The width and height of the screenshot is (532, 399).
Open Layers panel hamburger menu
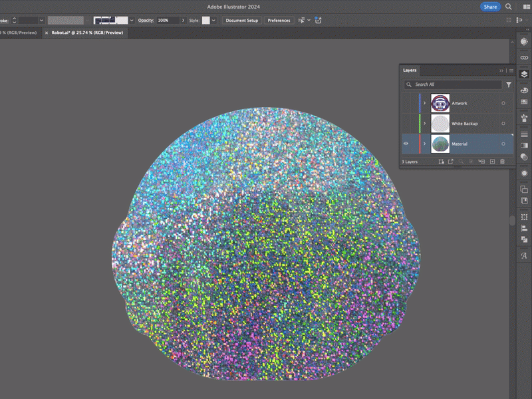click(x=511, y=70)
